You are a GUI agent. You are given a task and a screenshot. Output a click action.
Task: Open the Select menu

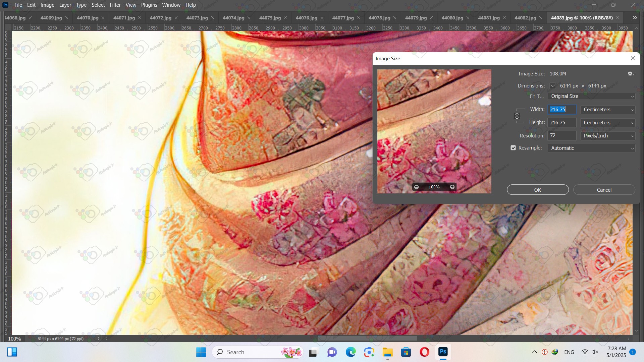click(x=98, y=5)
